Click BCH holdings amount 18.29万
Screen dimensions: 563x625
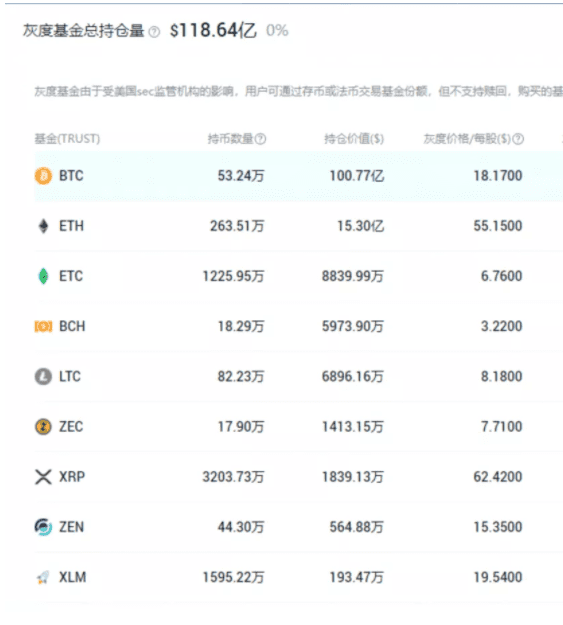coord(241,326)
